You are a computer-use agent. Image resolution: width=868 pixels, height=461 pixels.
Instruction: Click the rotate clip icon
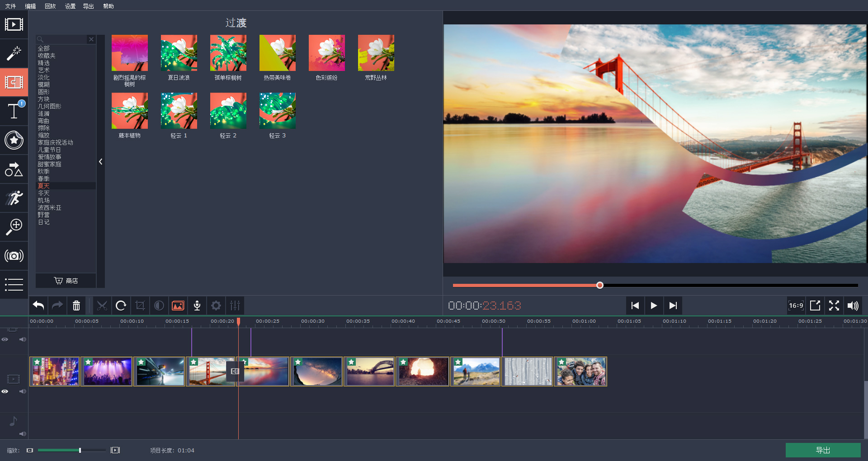[x=121, y=306]
